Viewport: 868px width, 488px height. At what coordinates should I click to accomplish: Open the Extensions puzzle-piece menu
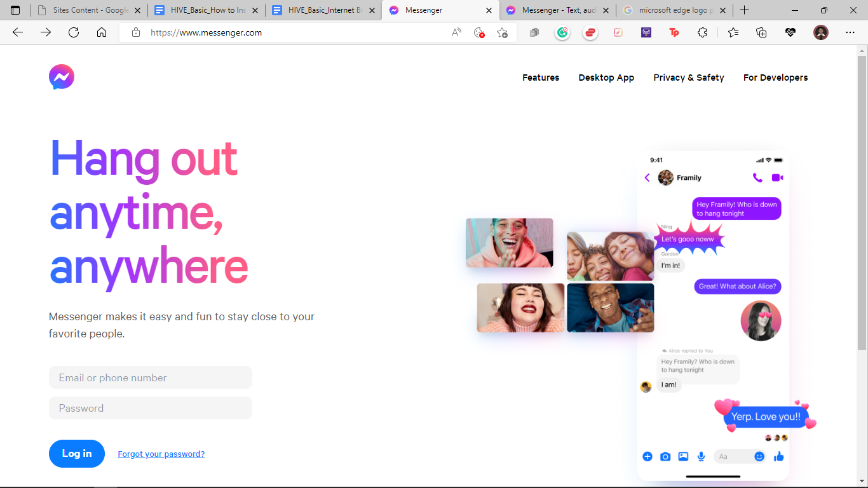(x=702, y=32)
